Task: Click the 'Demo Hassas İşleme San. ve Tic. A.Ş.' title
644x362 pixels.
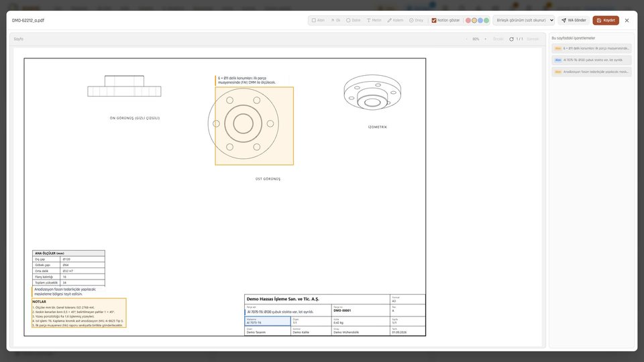Action: click(x=283, y=299)
